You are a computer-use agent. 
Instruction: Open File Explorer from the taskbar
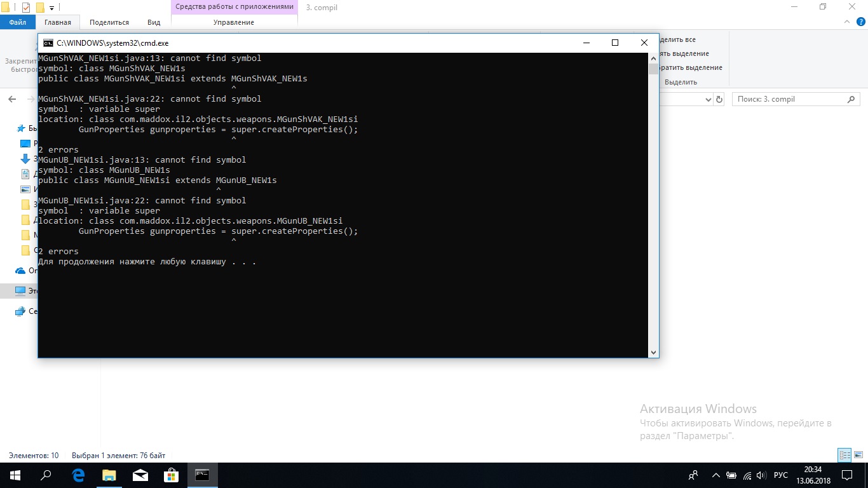coord(109,475)
